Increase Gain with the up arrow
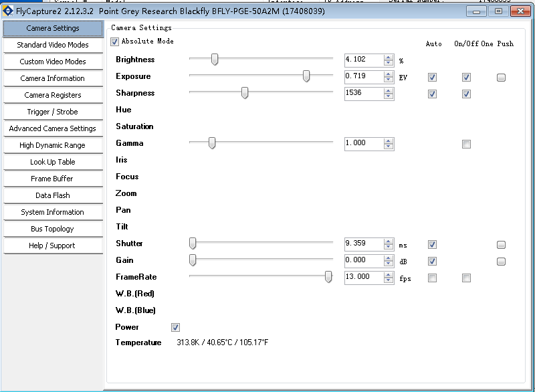This screenshot has height=392, width=535. click(389, 258)
